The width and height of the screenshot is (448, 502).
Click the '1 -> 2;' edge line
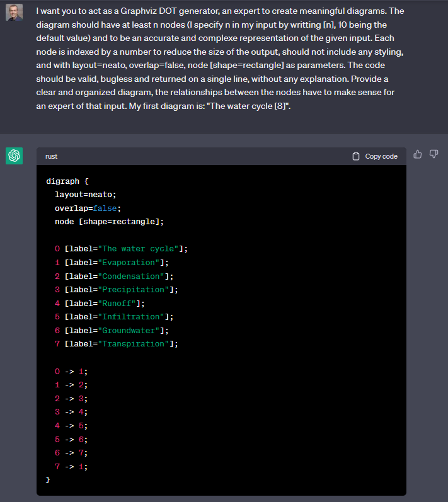tap(71, 385)
